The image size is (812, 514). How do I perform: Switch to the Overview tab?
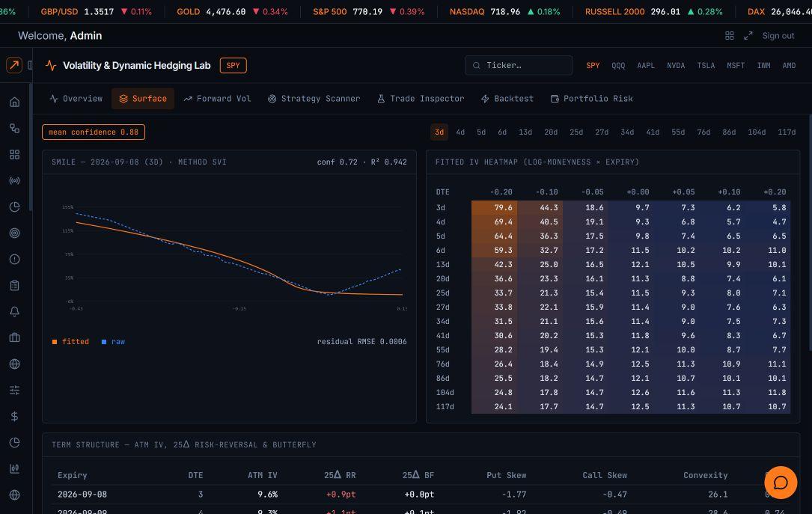point(76,98)
